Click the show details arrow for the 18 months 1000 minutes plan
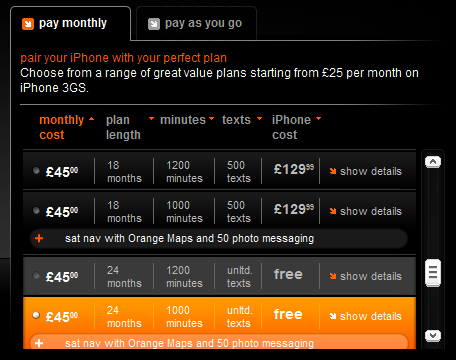Viewport: 456px width, 360px height. tap(333, 211)
